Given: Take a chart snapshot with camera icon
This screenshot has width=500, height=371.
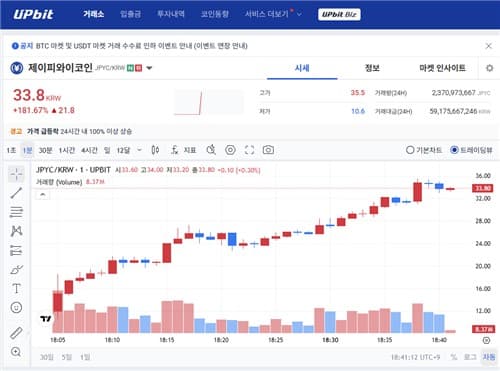Looking at the screenshot, I should 268,150.
